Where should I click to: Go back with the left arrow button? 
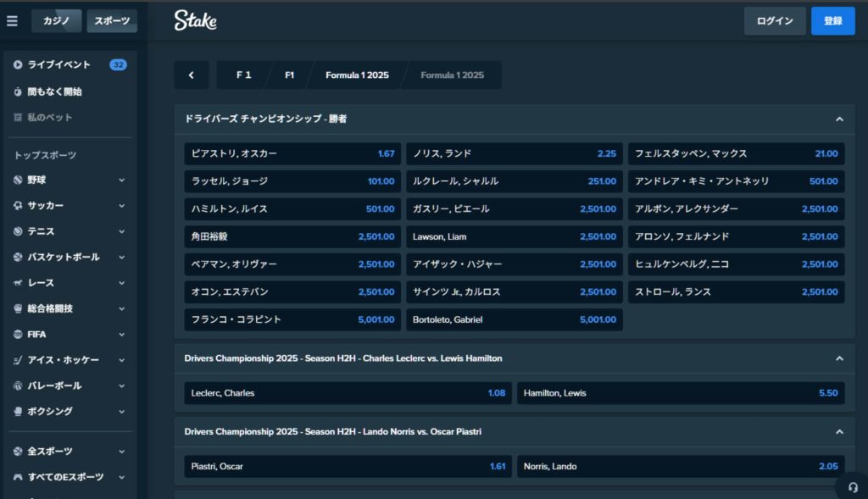tap(192, 75)
